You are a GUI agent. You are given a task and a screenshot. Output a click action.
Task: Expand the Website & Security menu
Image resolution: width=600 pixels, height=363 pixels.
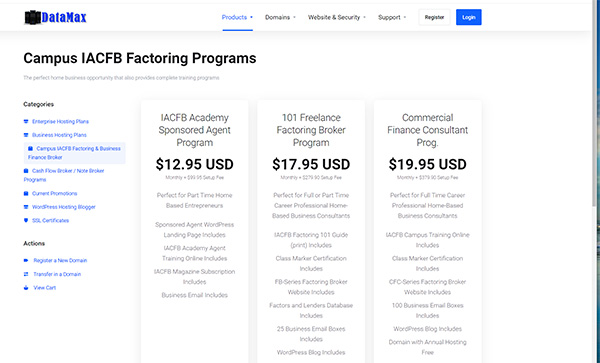(x=337, y=17)
